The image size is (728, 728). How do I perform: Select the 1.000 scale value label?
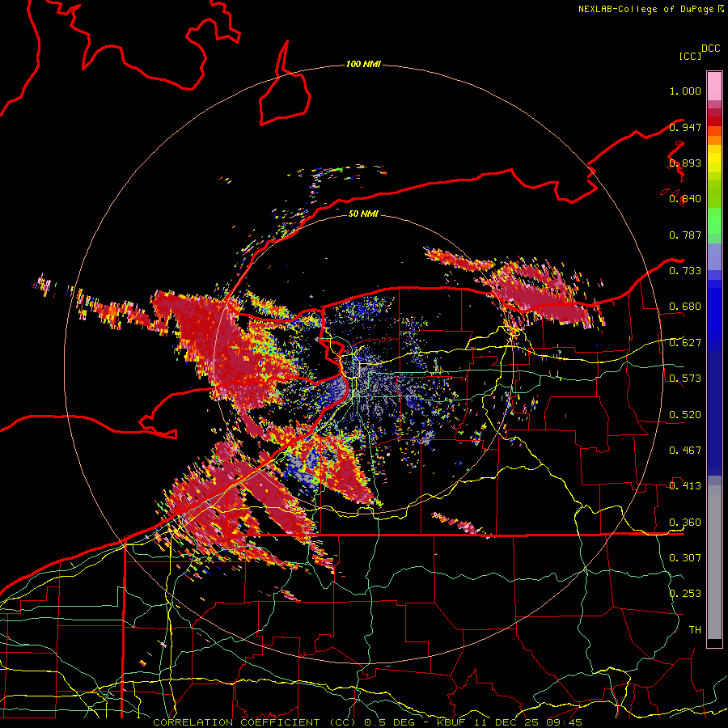coord(685,91)
